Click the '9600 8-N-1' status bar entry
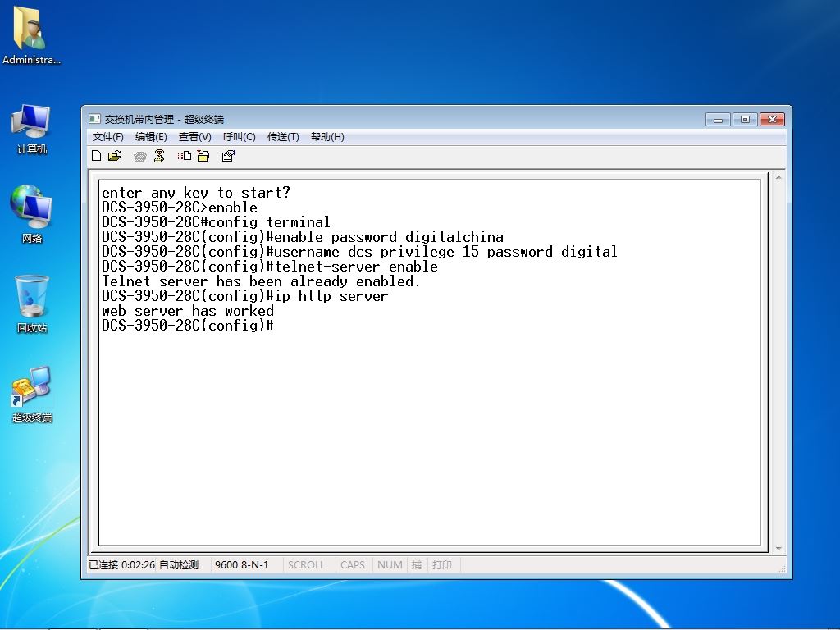Screen dimensions: 840x630 (x=242, y=564)
